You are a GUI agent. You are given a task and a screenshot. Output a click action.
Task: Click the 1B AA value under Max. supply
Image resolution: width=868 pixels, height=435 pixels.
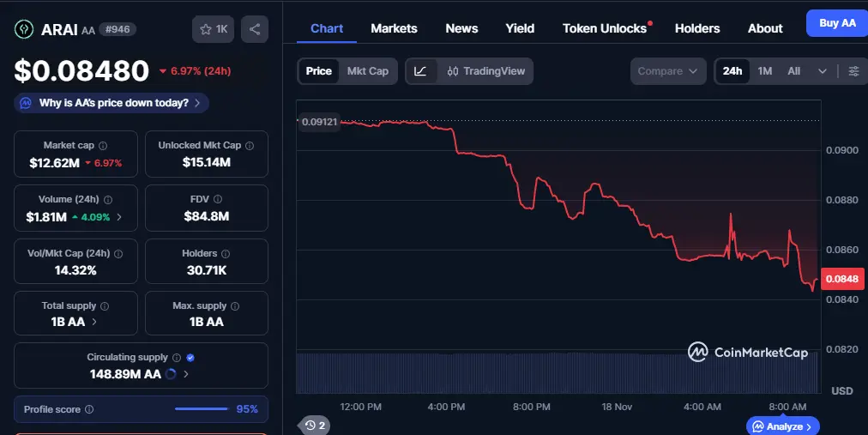(x=207, y=322)
